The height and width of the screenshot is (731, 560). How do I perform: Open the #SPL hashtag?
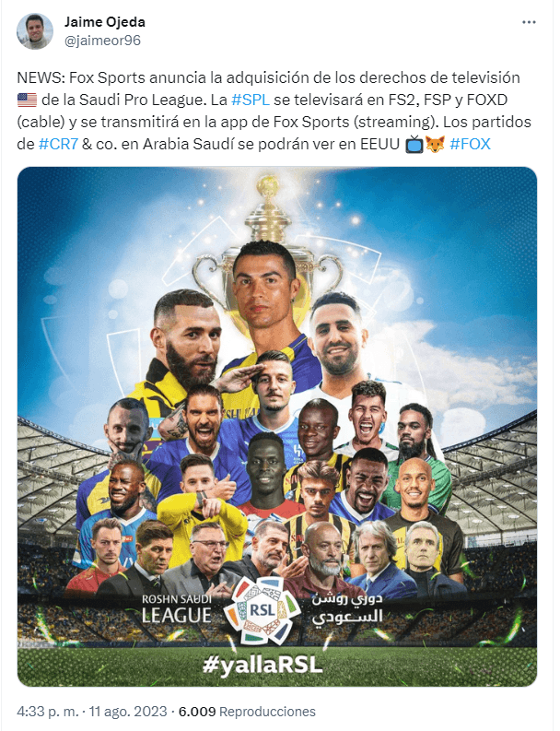(251, 100)
